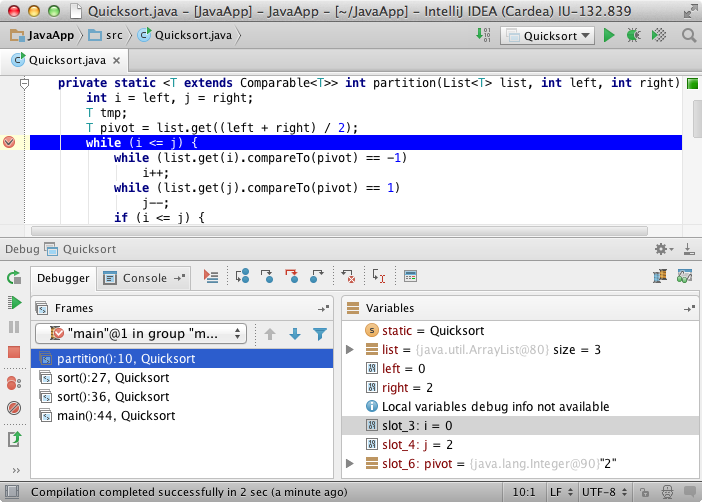Open the "main" thread selector dropdown
702x502 pixels.
[x=140, y=334]
